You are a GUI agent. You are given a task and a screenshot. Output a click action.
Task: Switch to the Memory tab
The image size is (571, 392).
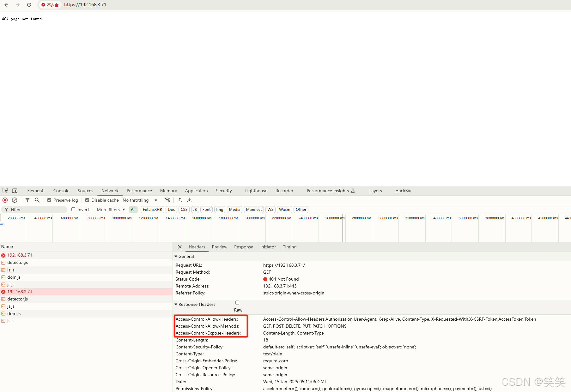tap(168, 191)
